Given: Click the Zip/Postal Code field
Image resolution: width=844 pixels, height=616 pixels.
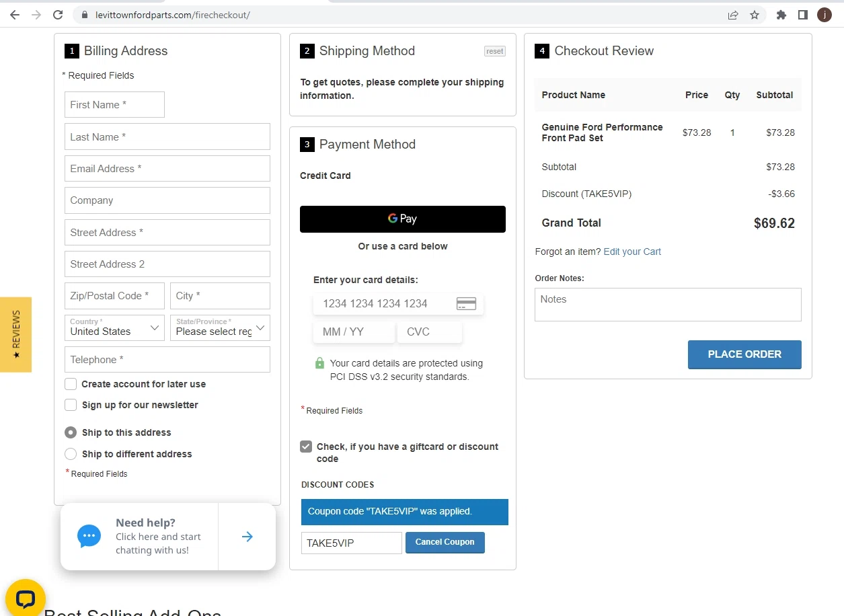Looking at the screenshot, I should 114,296.
